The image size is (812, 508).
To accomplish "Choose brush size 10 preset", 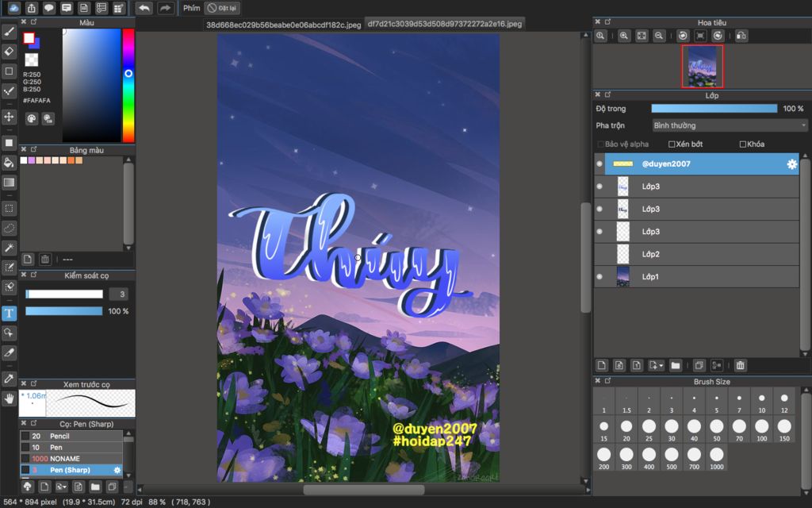I will 762,402.
